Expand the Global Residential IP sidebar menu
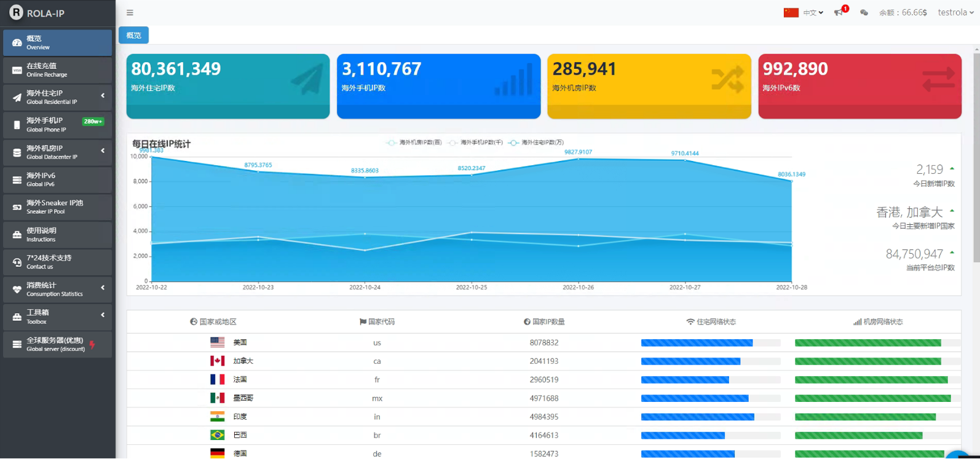 57,97
